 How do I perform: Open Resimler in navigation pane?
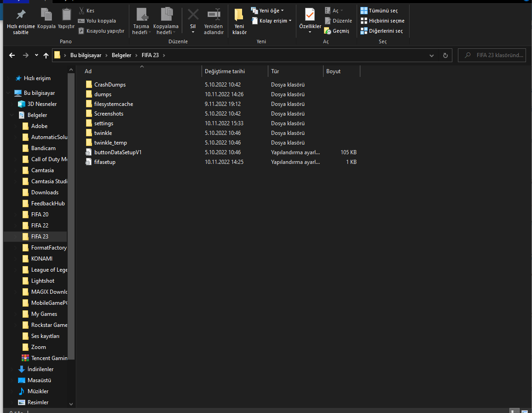point(38,402)
